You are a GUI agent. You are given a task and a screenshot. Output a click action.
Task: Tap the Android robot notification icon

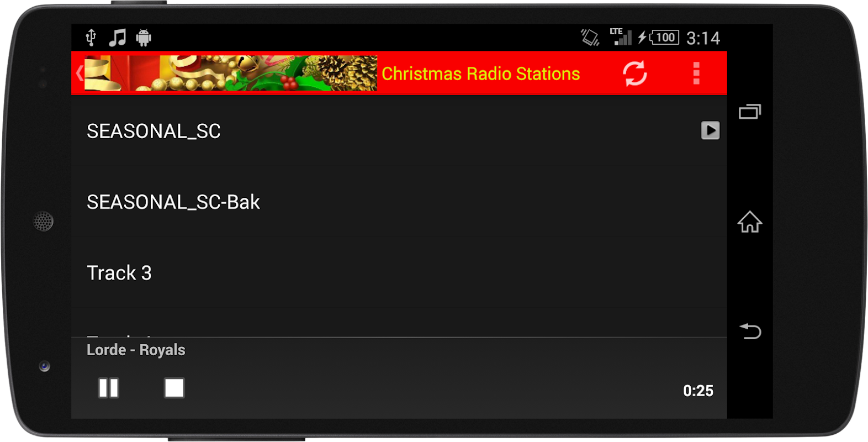(x=144, y=38)
